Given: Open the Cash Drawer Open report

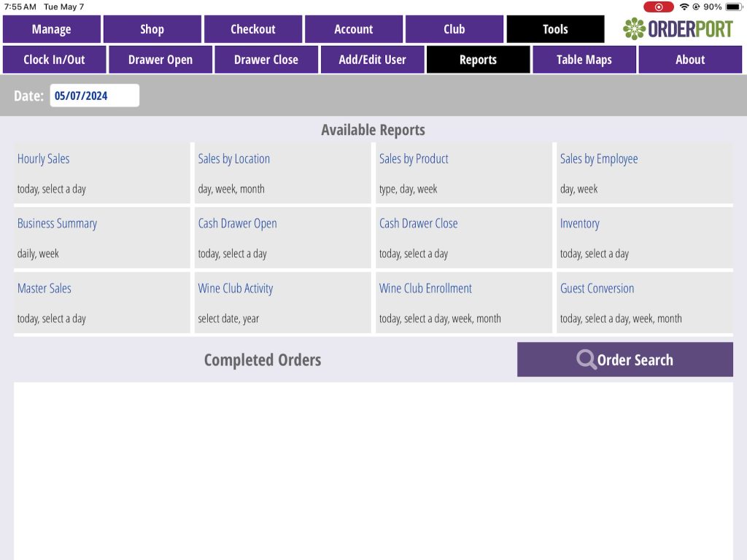Looking at the screenshot, I should pyautogui.click(x=238, y=224).
